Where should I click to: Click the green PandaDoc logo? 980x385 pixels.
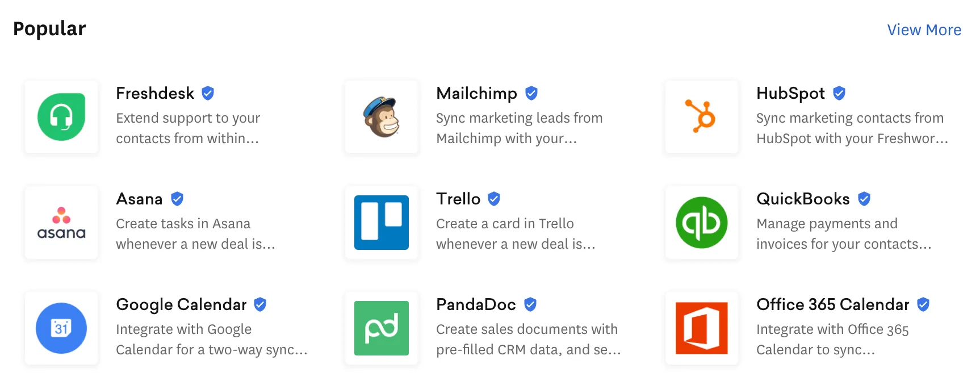click(x=382, y=328)
